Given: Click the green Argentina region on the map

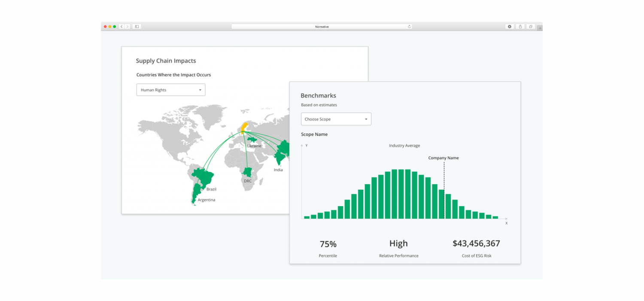Looking at the screenshot, I should tap(195, 194).
